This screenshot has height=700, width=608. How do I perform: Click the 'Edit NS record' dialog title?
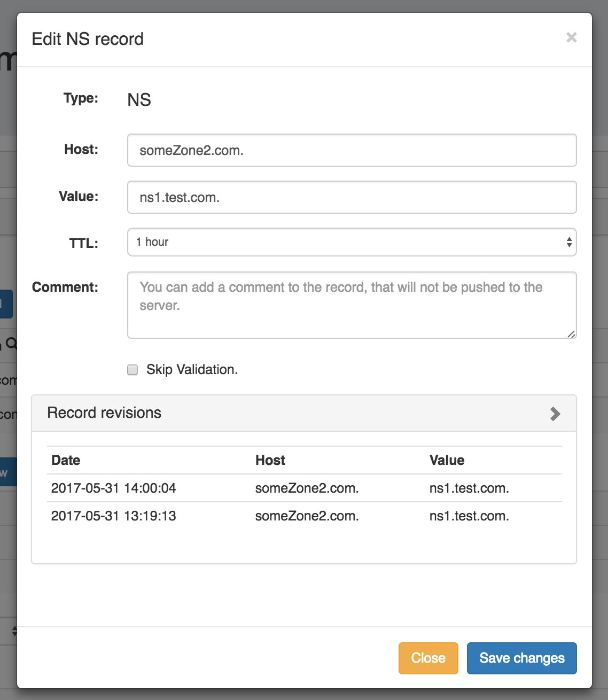88,39
